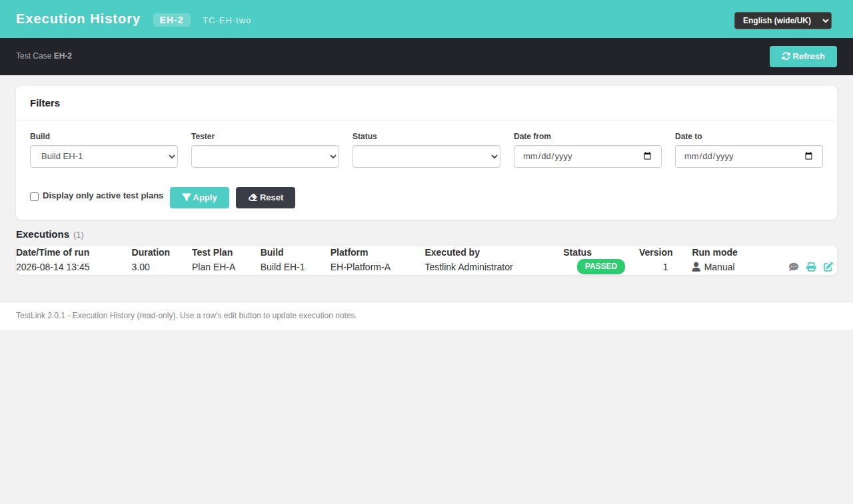Click the Manual run mode cell
Screen dimensions: 853x504
click(714, 267)
